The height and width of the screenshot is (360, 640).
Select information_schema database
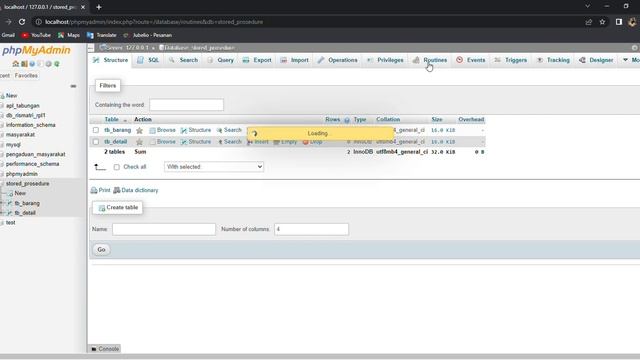click(x=31, y=125)
